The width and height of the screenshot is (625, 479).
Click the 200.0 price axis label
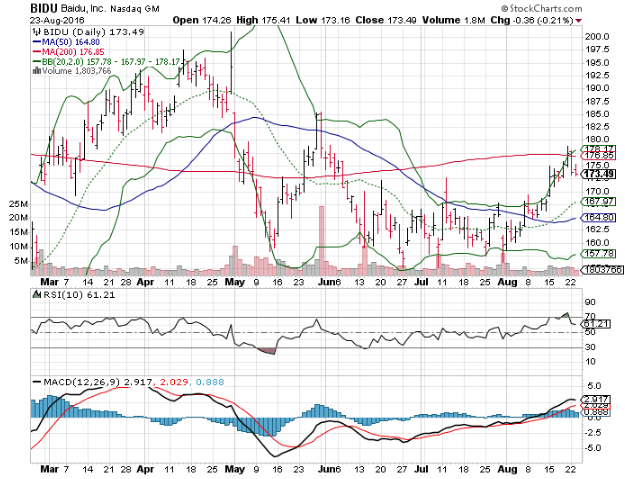coord(597,37)
